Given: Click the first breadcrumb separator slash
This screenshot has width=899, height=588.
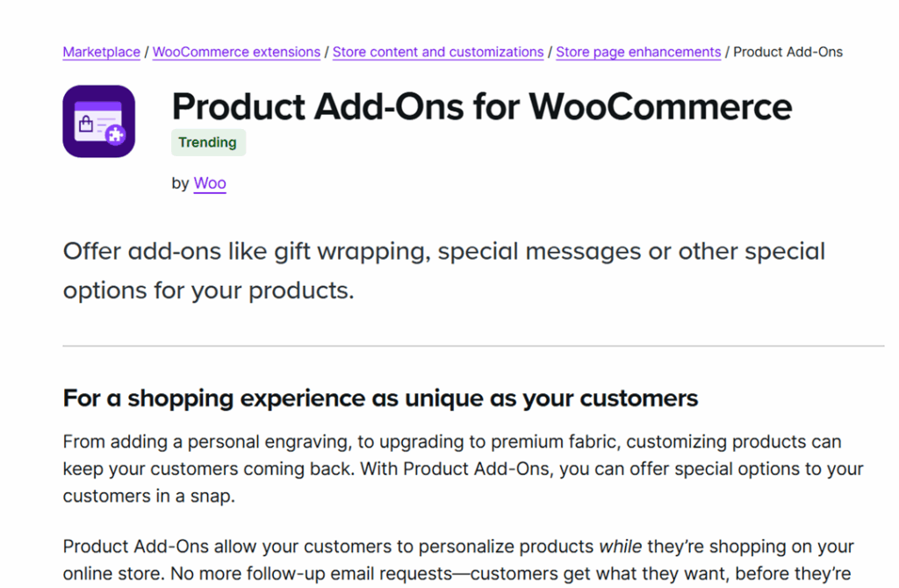Looking at the screenshot, I should (147, 52).
